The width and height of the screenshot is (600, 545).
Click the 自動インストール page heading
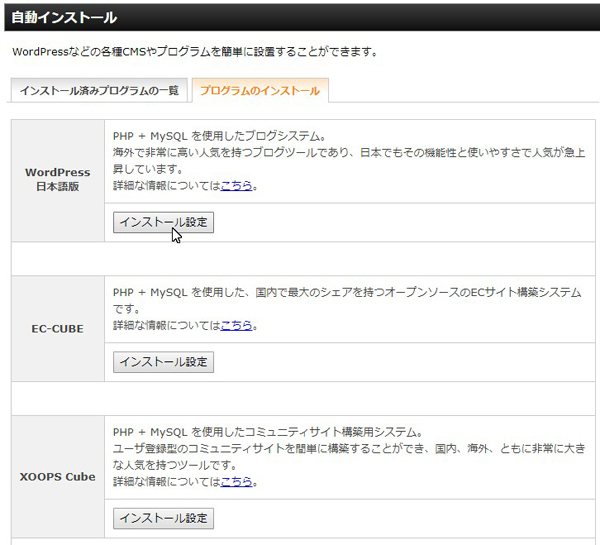(x=64, y=18)
